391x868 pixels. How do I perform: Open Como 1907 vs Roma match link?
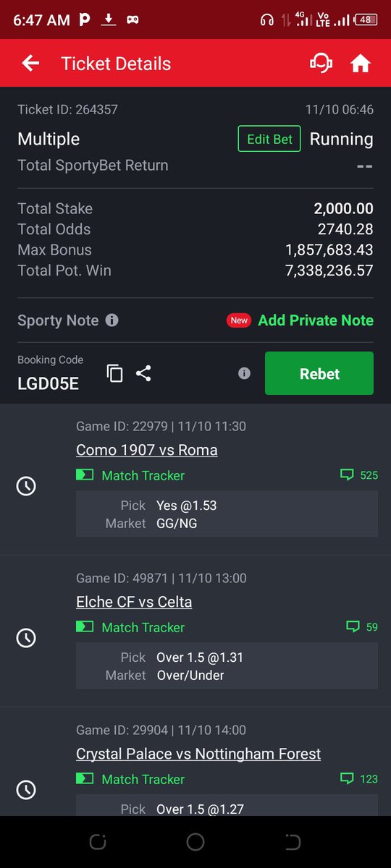(147, 450)
